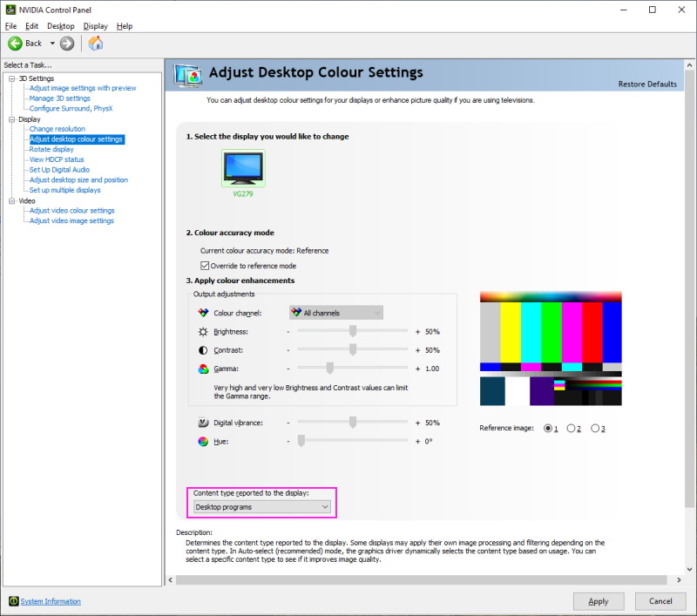This screenshot has width=697, height=616.
Task: Open Rotate display page
Action: point(51,149)
